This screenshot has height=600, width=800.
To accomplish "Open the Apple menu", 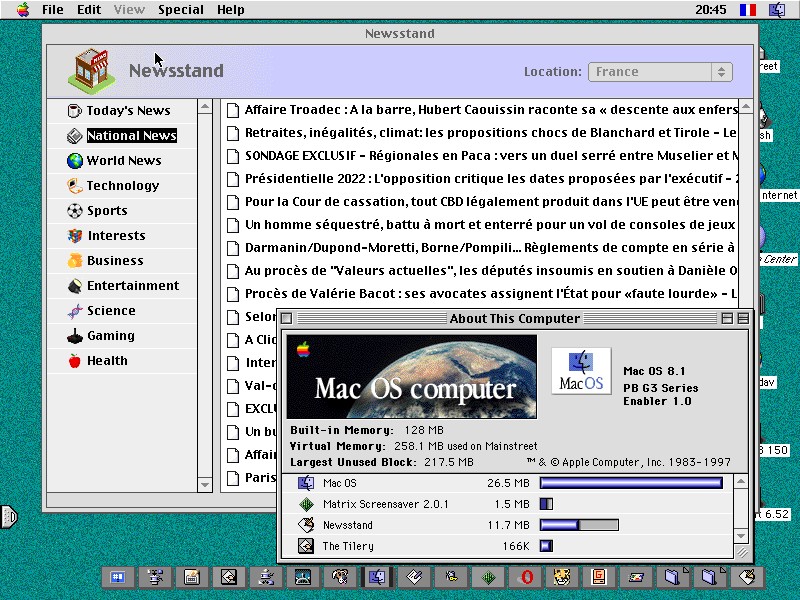I will [x=23, y=10].
